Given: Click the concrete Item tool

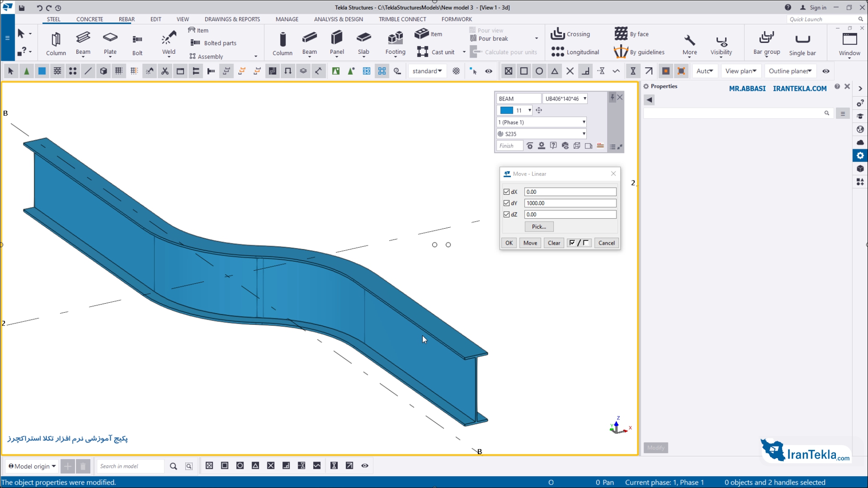Looking at the screenshot, I should 428,34.
